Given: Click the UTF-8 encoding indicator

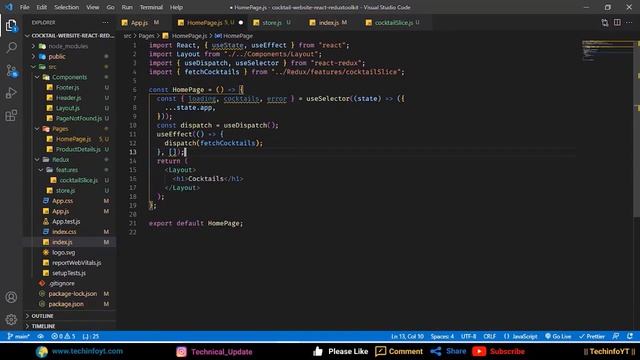Looking at the screenshot, I should coord(469,336).
